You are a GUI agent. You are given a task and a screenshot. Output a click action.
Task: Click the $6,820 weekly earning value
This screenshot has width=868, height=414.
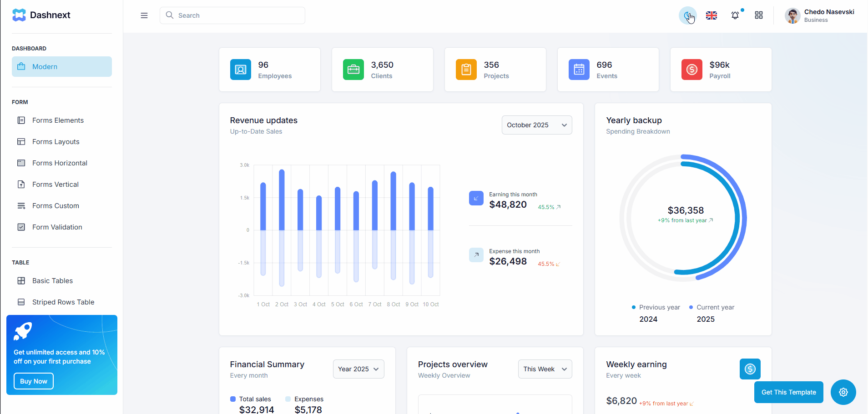pos(621,401)
